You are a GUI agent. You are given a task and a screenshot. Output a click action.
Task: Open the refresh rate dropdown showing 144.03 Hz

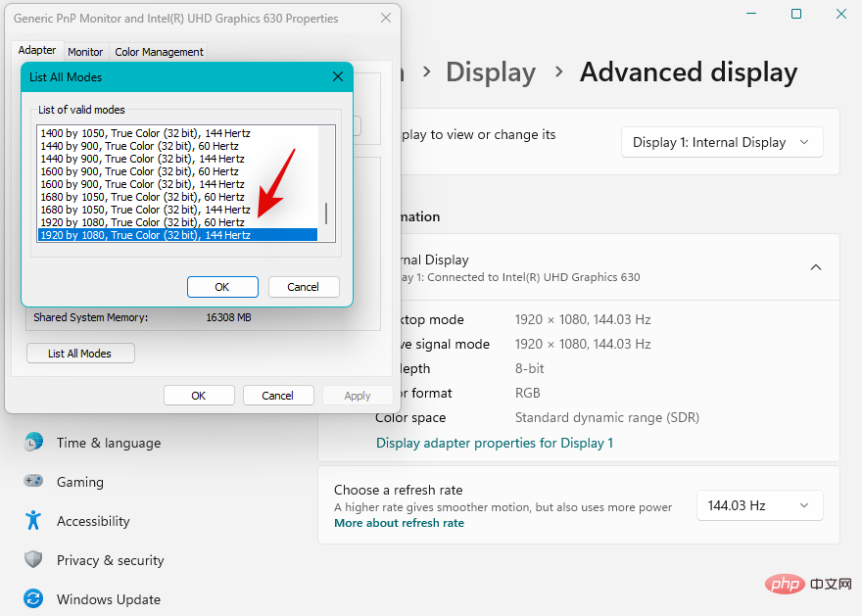click(759, 505)
